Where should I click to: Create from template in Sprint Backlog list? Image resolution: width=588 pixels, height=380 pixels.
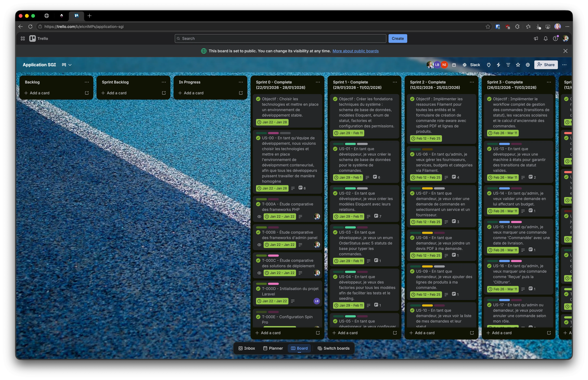pyautogui.click(x=164, y=93)
